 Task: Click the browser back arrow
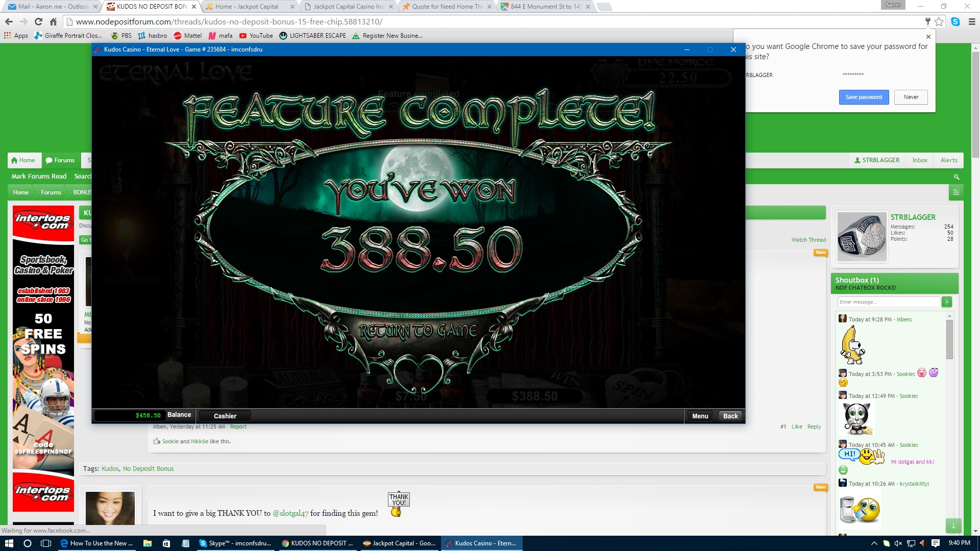[x=9, y=21]
